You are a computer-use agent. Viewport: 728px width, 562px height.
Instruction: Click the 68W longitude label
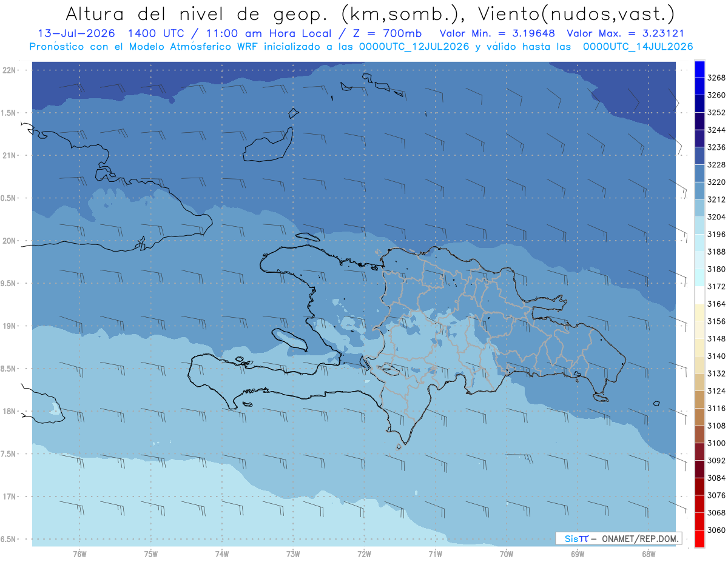pyautogui.click(x=649, y=554)
